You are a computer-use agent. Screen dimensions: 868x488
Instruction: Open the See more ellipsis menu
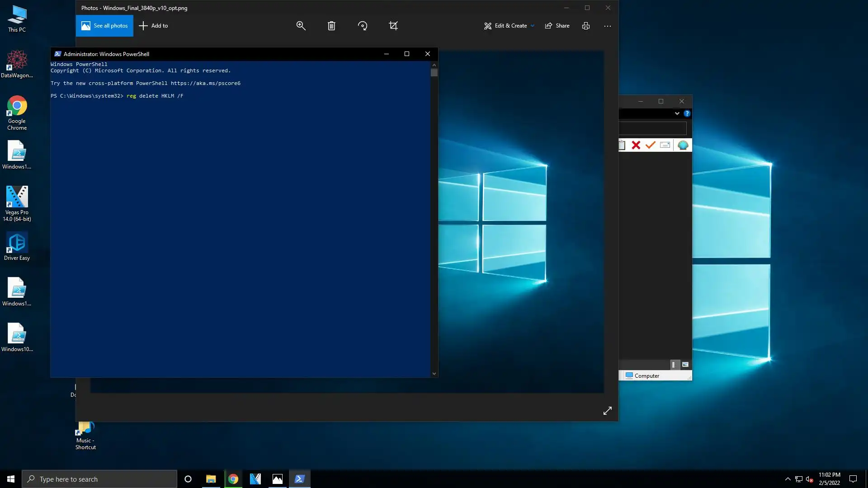click(608, 26)
